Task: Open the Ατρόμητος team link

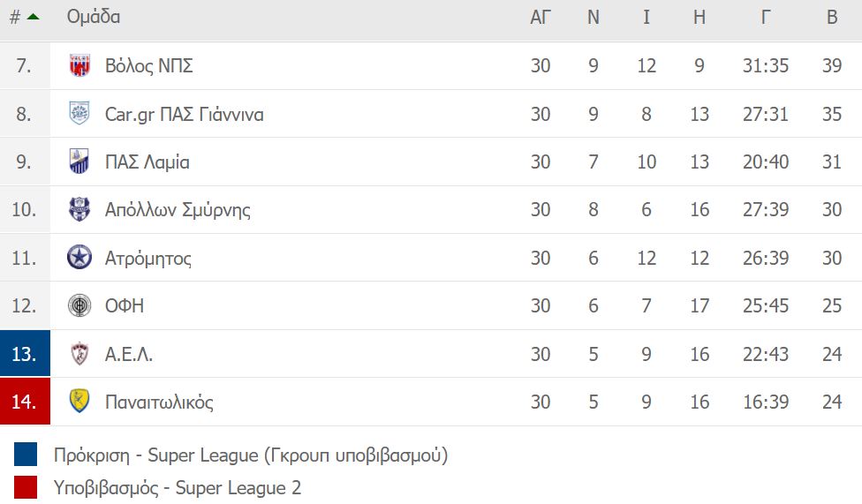Action: [148, 259]
